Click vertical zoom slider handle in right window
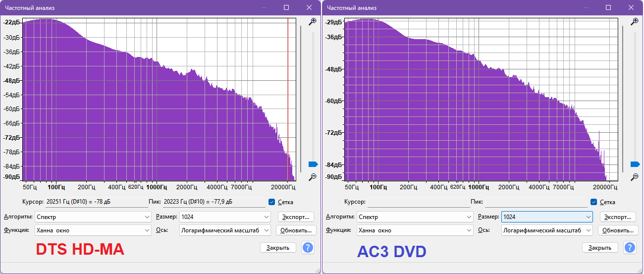The height and width of the screenshot is (274, 644). [x=635, y=164]
